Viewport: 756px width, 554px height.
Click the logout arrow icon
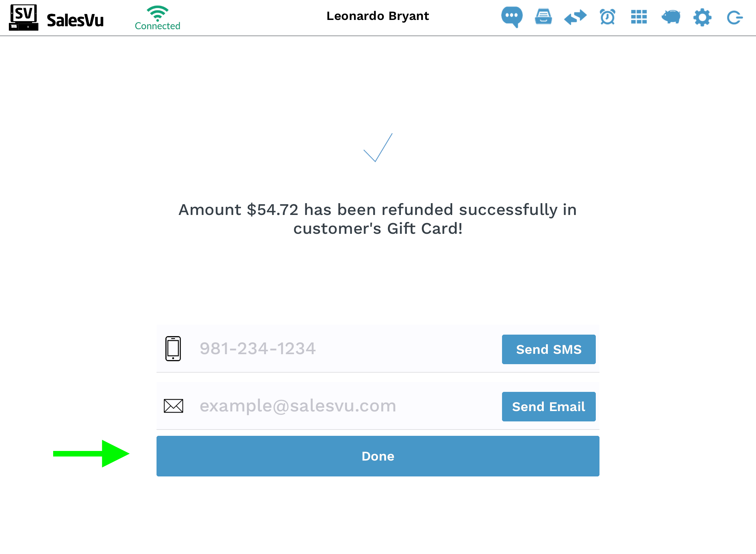(x=735, y=17)
